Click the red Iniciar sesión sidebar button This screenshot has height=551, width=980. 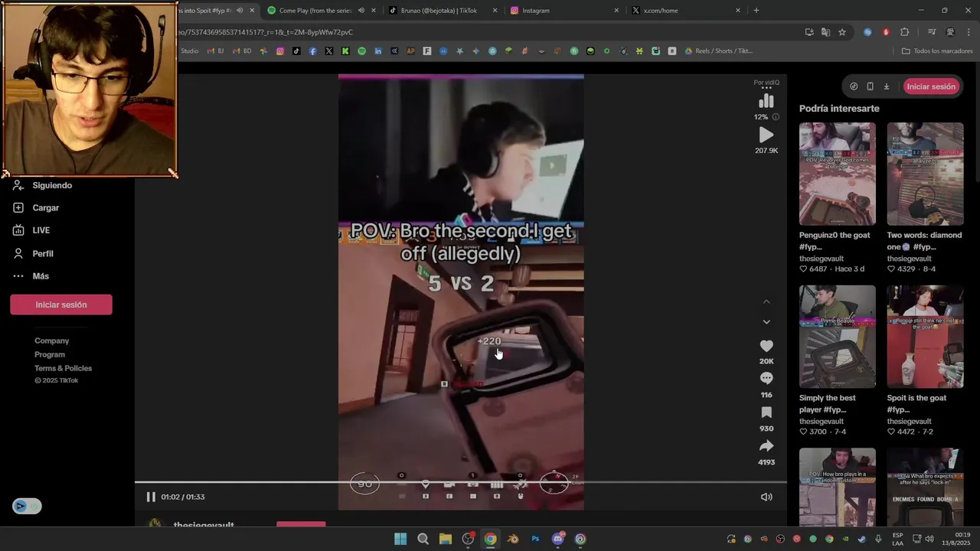click(x=61, y=305)
